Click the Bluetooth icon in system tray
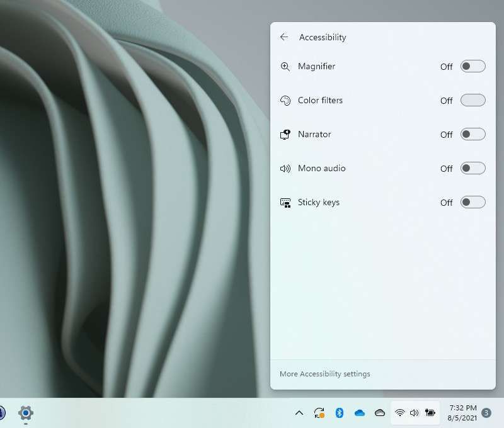The width and height of the screenshot is (504, 428). (x=340, y=413)
